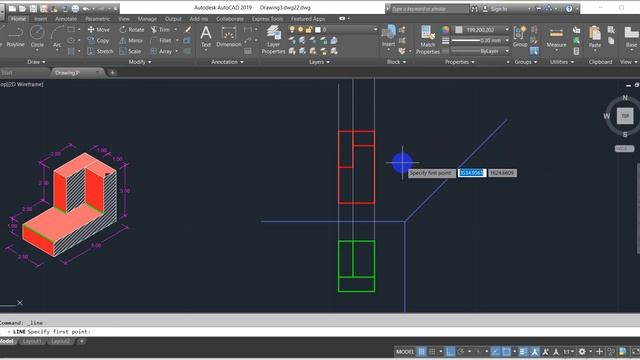Click the TOP face of the ViewCube

point(624,116)
